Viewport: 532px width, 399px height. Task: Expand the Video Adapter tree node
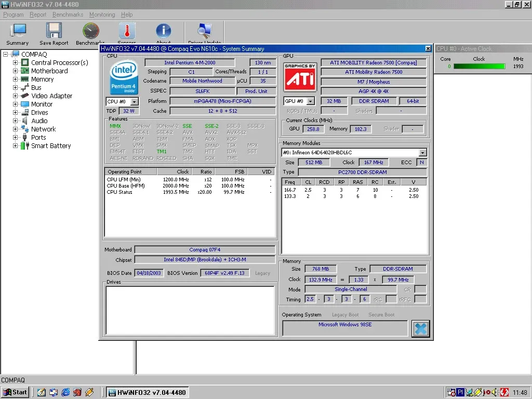15,96
